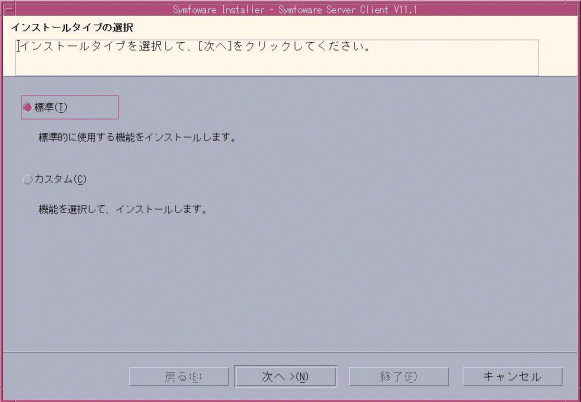Click the greyed-out 終了 button

(x=399, y=377)
